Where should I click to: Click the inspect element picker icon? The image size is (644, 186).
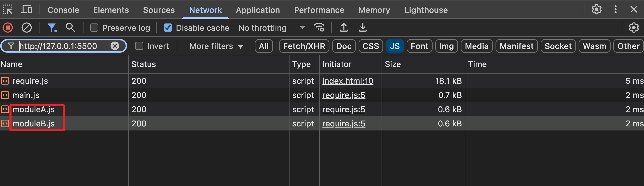8,10
